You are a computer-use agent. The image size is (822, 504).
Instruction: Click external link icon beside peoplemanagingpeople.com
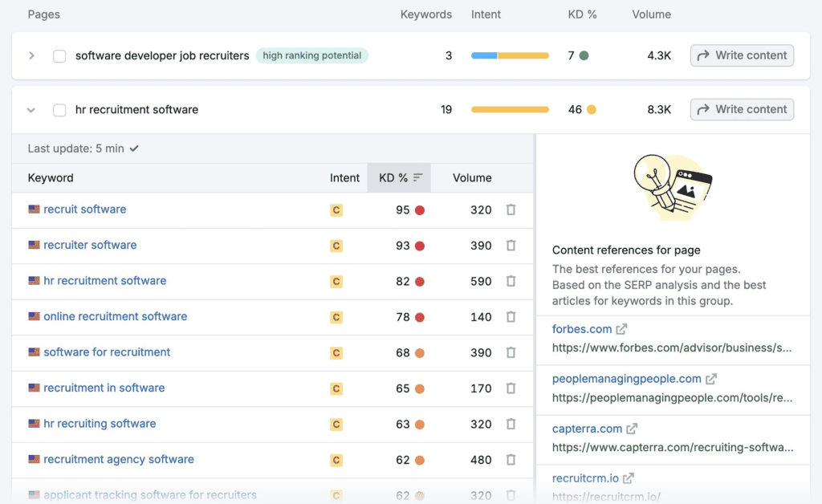click(711, 379)
